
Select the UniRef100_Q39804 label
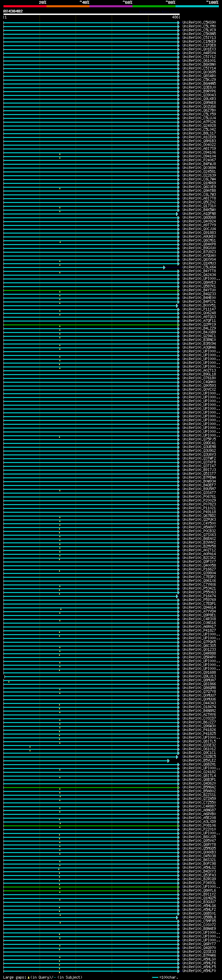pyautogui.click(x=199, y=573)
